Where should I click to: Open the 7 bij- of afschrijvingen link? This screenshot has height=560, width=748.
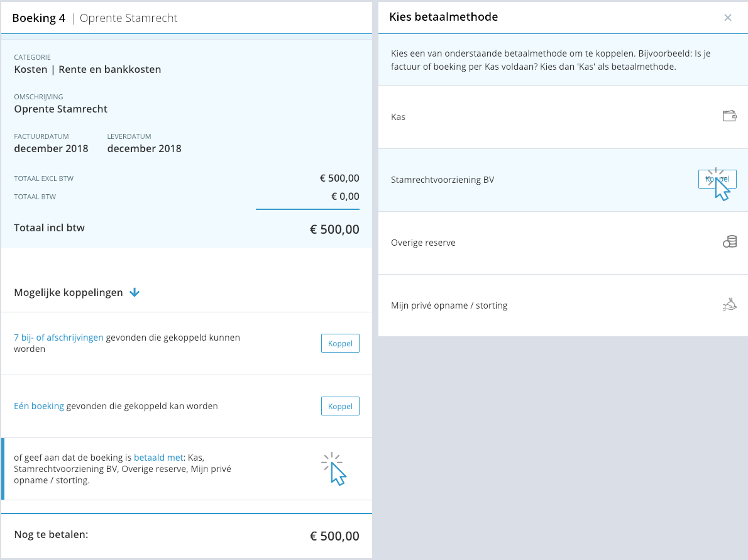(x=58, y=338)
